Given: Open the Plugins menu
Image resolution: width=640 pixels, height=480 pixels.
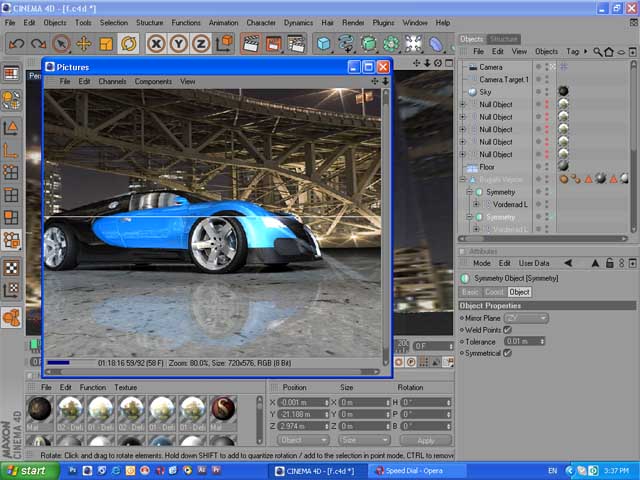Looking at the screenshot, I should [383, 22].
